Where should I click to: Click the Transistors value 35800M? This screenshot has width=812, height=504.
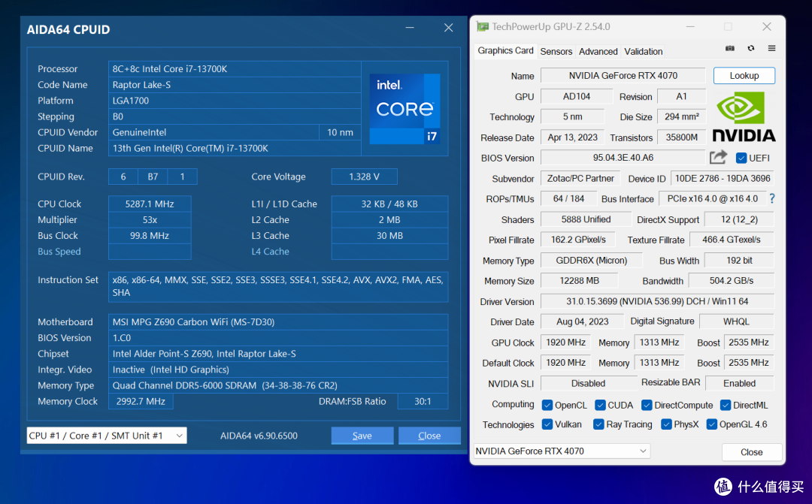coord(681,137)
